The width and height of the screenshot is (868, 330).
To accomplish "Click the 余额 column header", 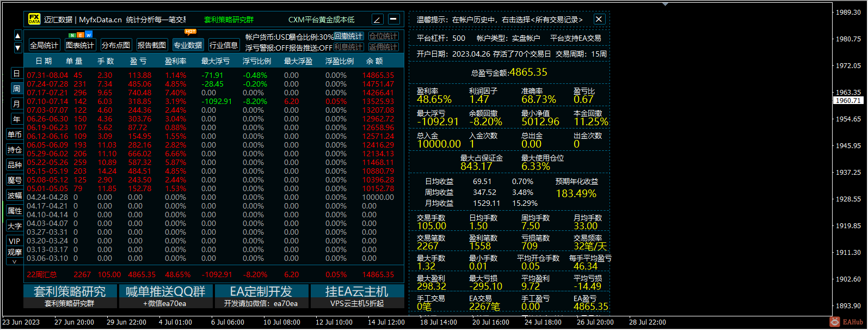I will pos(374,61).
